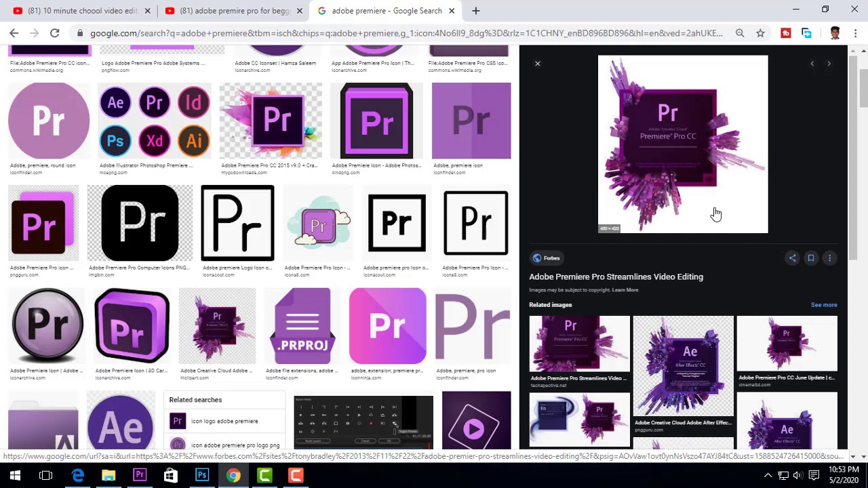Close the 'adobe premiere - Google Search' tab
This screenshot has width=868, height=488.
[452, 11]
